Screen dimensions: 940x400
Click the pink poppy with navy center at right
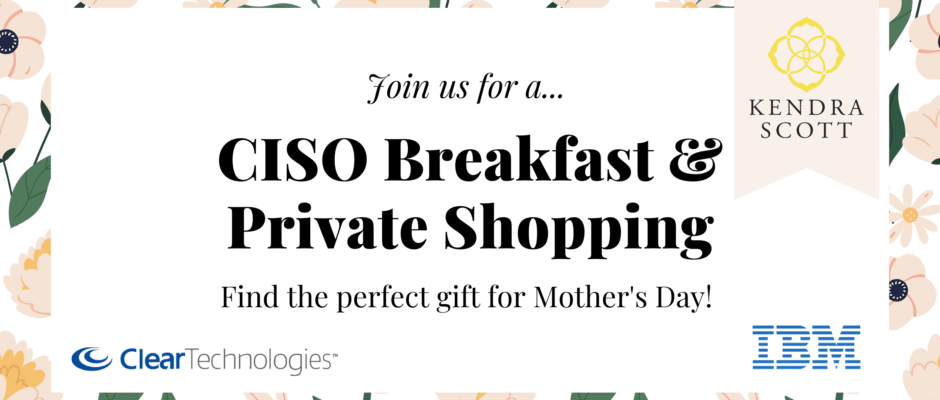[x=910, y=291]
